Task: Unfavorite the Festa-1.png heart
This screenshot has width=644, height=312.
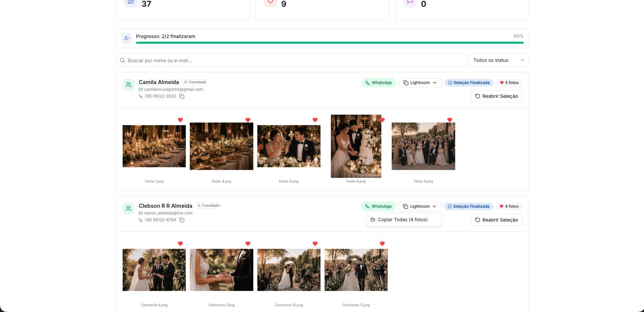Action: [x=180, y=120]
